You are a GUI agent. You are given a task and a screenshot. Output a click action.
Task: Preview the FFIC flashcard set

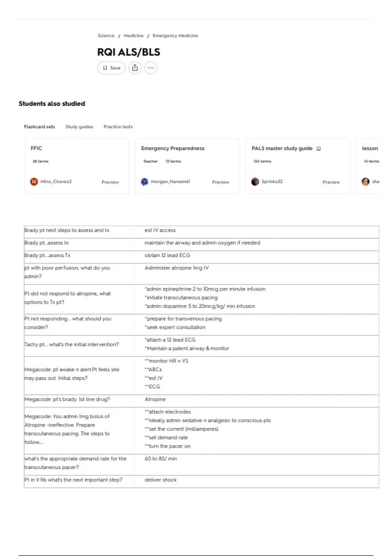click(110, 182)
